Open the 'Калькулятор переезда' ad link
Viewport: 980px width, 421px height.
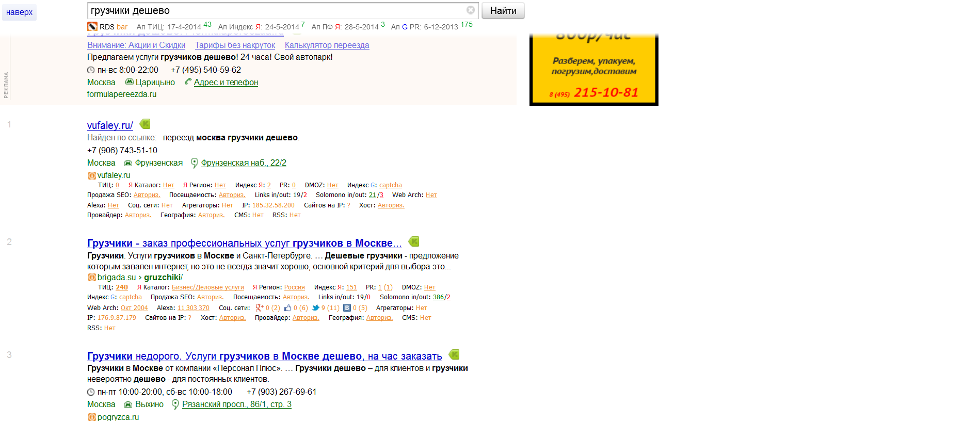(x=327, y=45)
